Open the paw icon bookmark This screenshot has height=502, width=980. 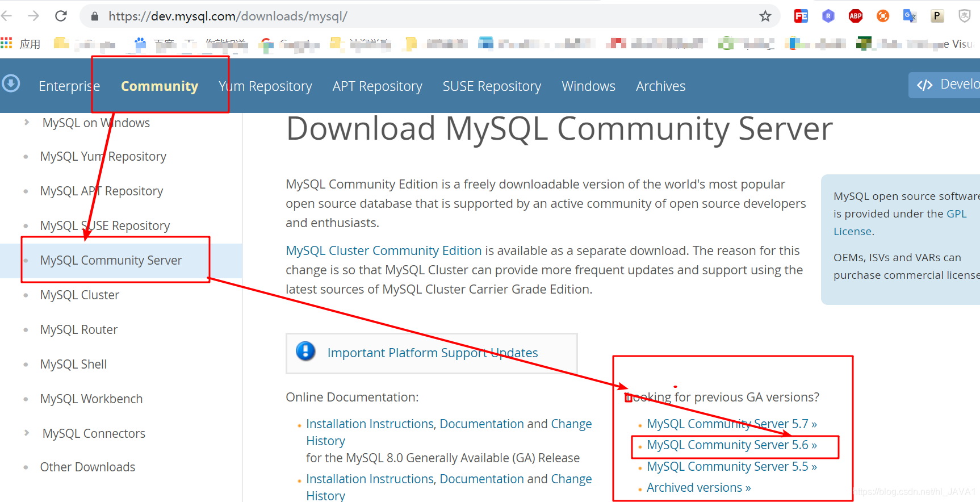click(140, 43)
